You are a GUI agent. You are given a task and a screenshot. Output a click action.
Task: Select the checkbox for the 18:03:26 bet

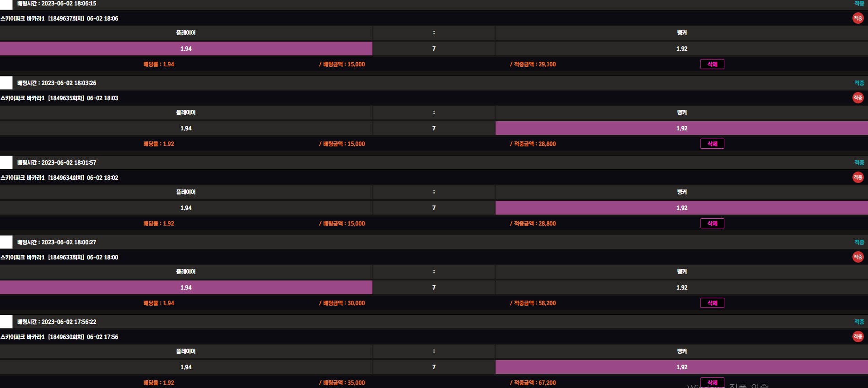coord(6,83)
